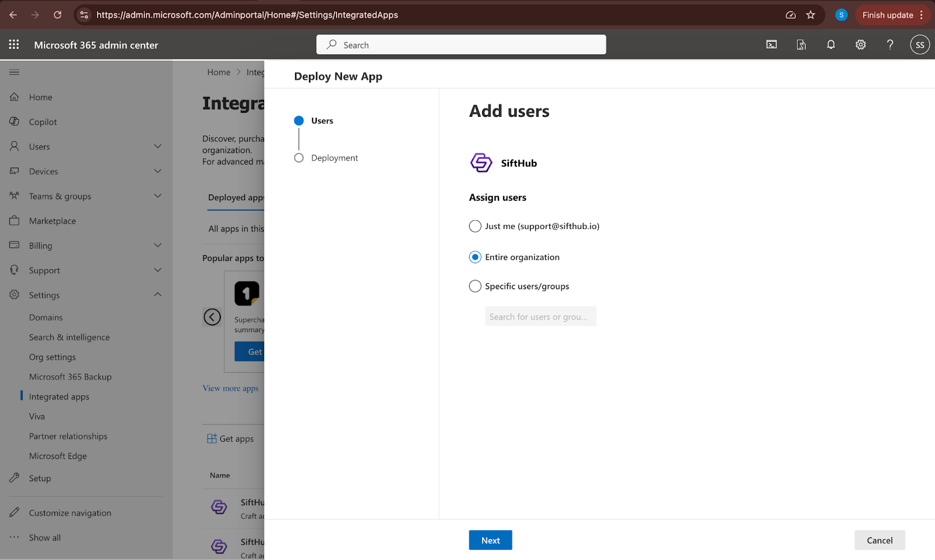Viewport: 935px width, 560px height.
Task: Expand the Billing navigation group
Action: [157, 245]
